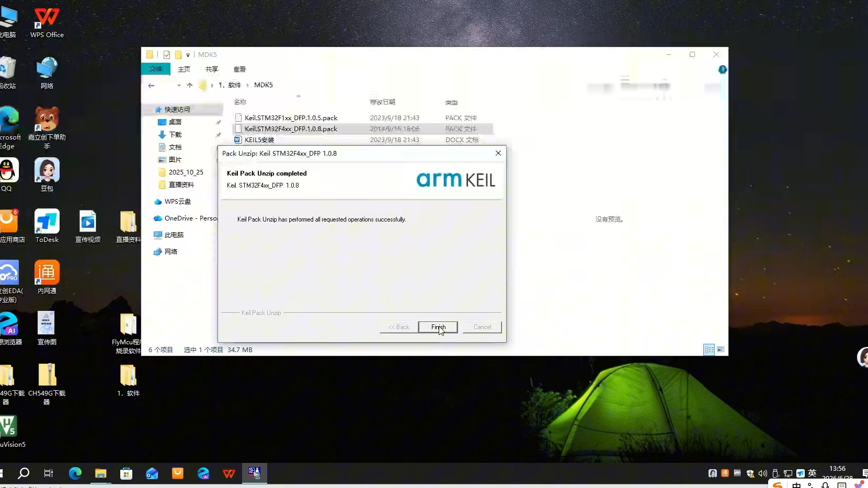This screenshot has height=488, width=868.
Task: Select 下载 in navigation pane
Action: pyautogui.click(x=175, y=134)
